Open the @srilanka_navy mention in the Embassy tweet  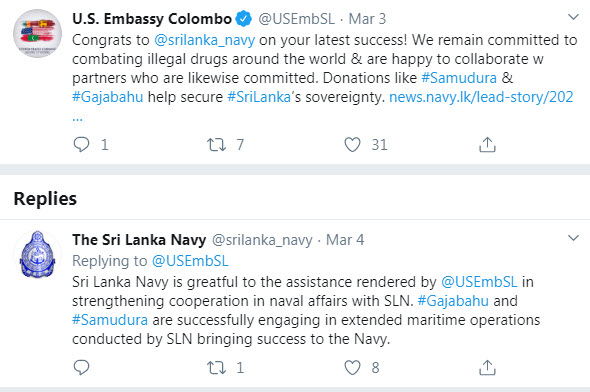coord(205,40)
